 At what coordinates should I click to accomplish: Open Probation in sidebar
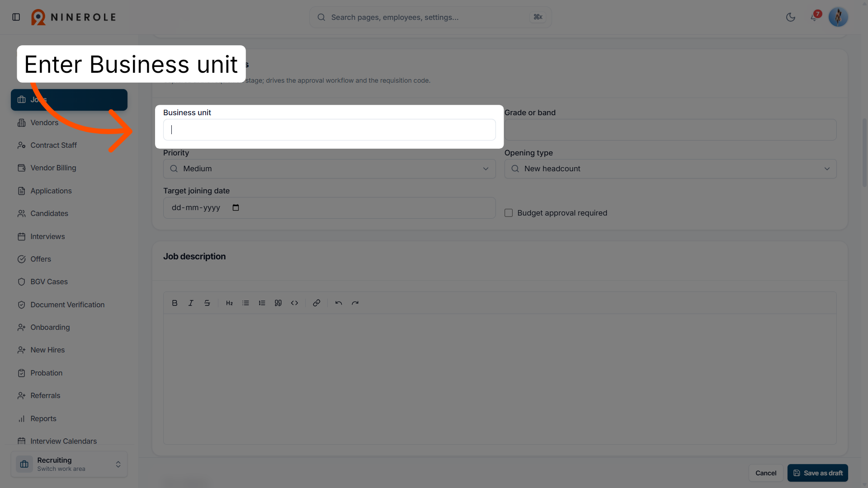[69, 373]
